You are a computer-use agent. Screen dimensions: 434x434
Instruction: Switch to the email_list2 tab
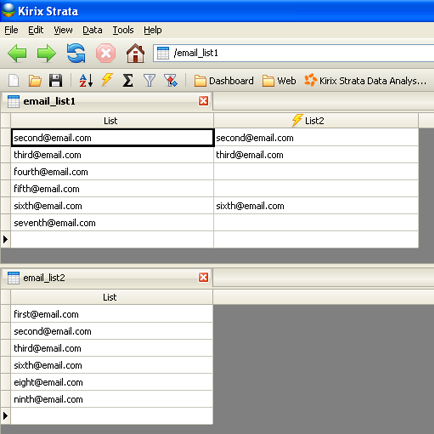click(44, 278)
